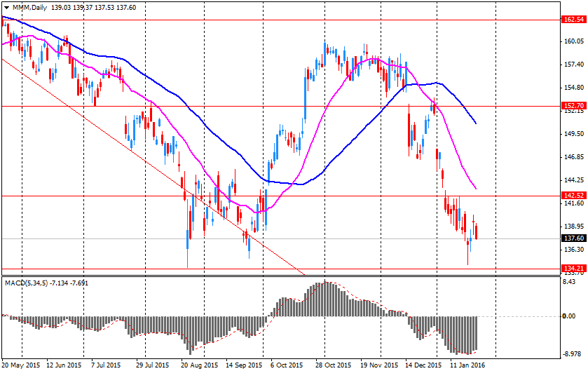This screenshot has width=588, height=371.
Task: Click the 136.30 price axis value
Action: click(574, 250)
